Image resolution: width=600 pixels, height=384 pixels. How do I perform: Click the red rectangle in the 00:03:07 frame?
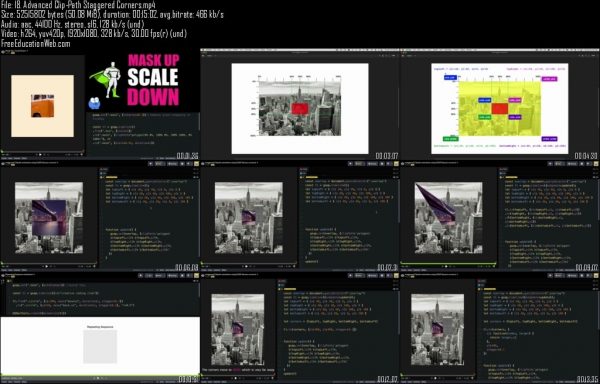300,108
